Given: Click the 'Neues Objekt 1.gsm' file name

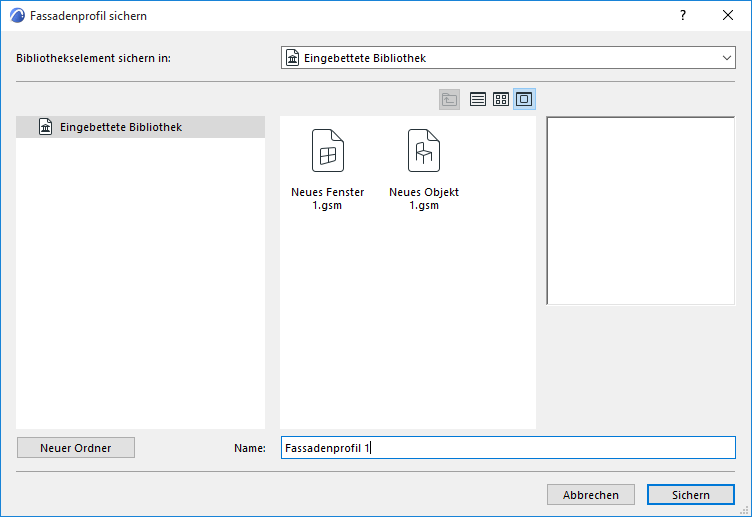Looking at the screenshot, I should 424,199.
